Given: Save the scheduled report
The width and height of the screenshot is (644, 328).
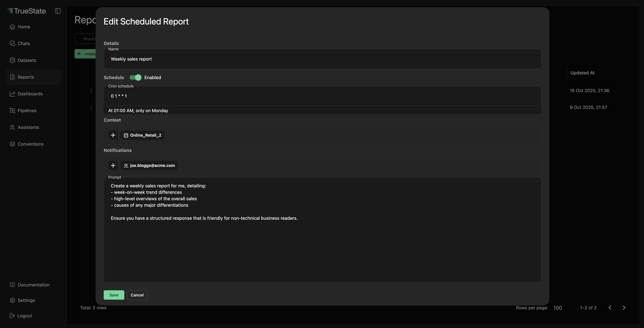Looking at the screenshot, I should (x=114, y=295).
